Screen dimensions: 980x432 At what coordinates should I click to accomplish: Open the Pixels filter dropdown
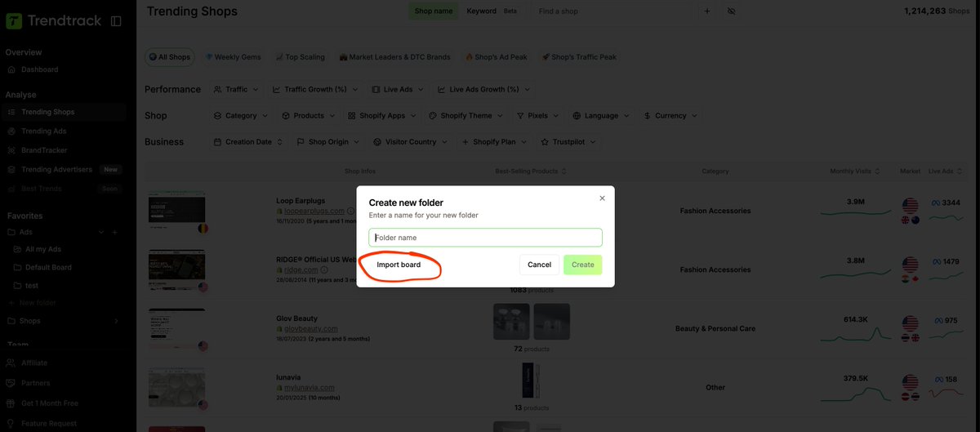[537, 116]
